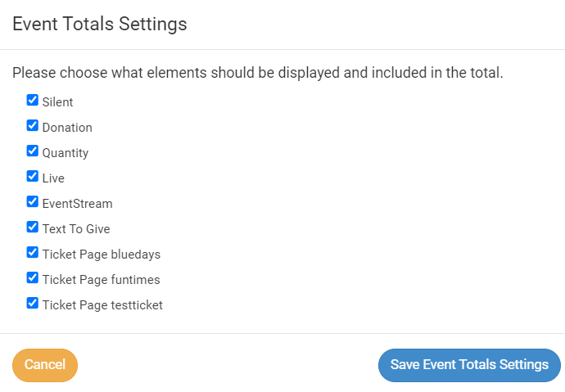
Task: Uncheck the Silent checkbox
Action: pyautogui.click(x=33, y=101)
